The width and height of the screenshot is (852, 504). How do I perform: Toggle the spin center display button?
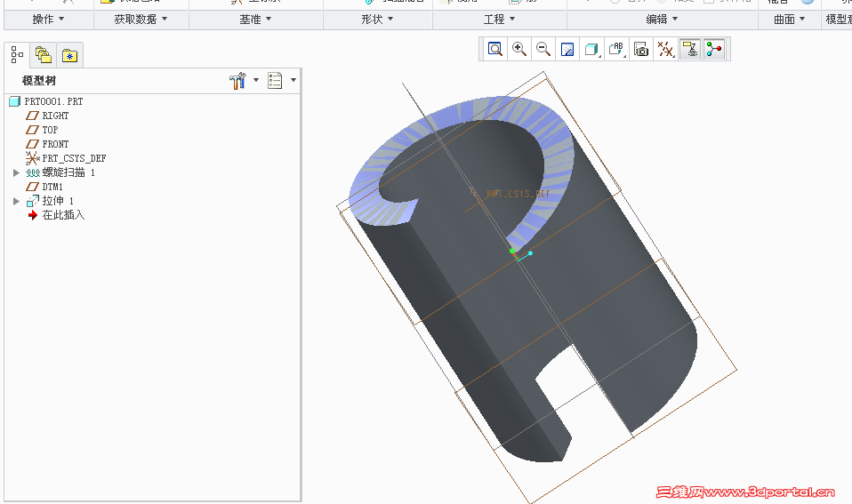(714, 50)
